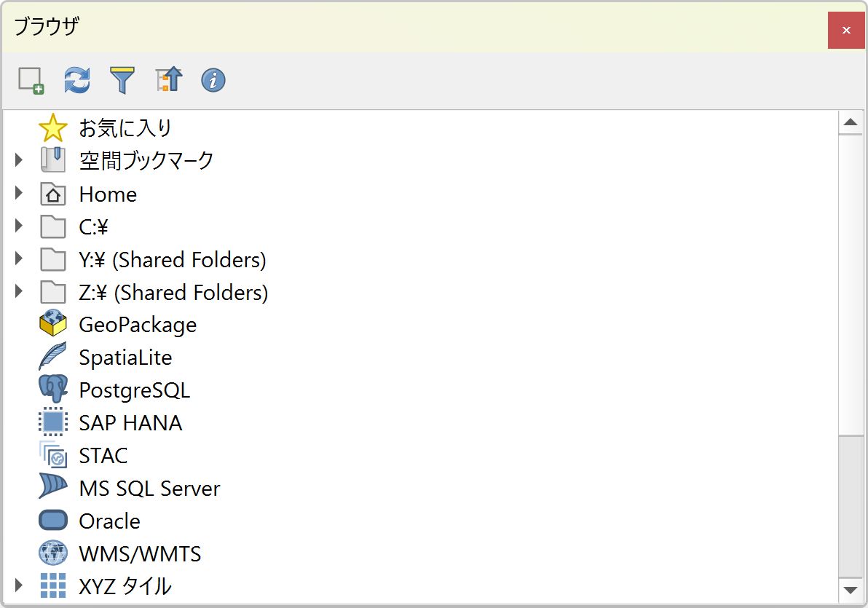Click the Z: shared folder icon
Screen dimensions: 868x608
(x=53, y=292)
